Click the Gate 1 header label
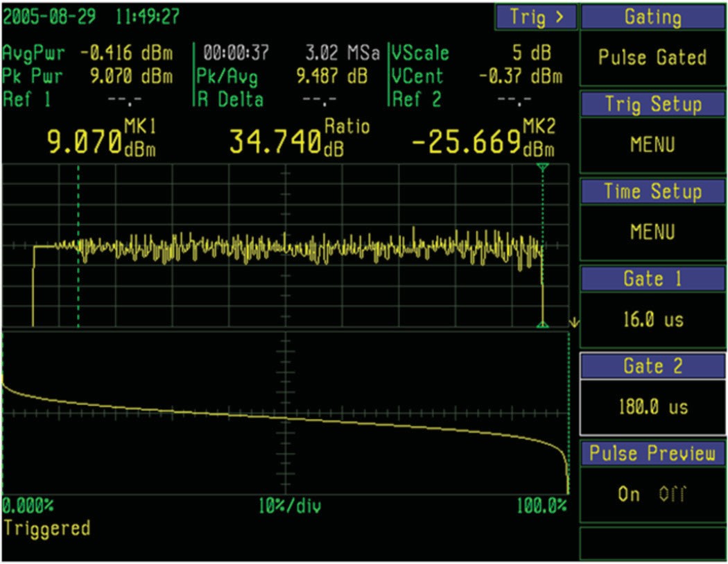 coord(653,279)
